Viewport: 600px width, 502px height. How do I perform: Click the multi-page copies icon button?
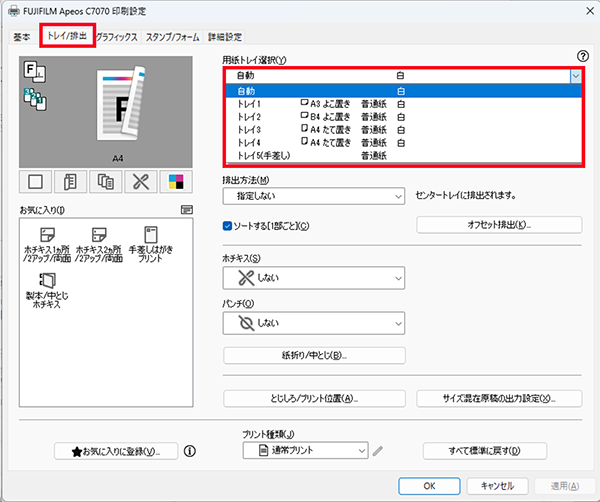[106, 182]
